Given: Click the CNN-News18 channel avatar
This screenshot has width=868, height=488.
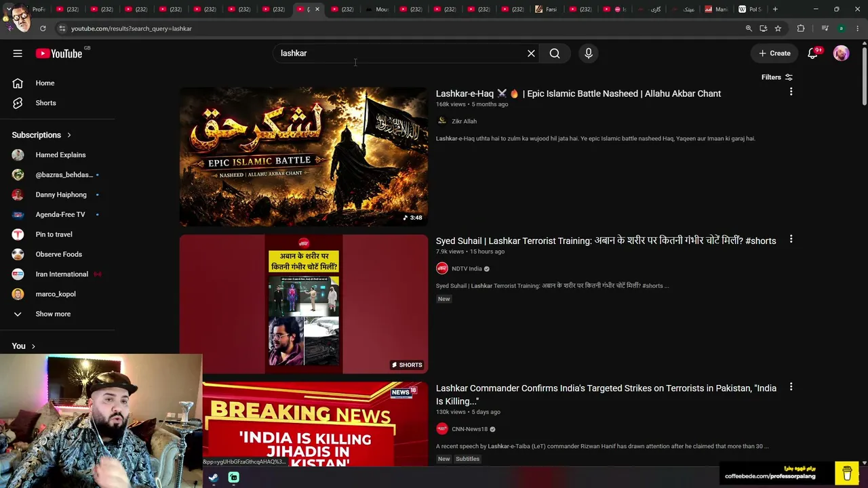Looking at the screenshot, I should coord(442,429).
